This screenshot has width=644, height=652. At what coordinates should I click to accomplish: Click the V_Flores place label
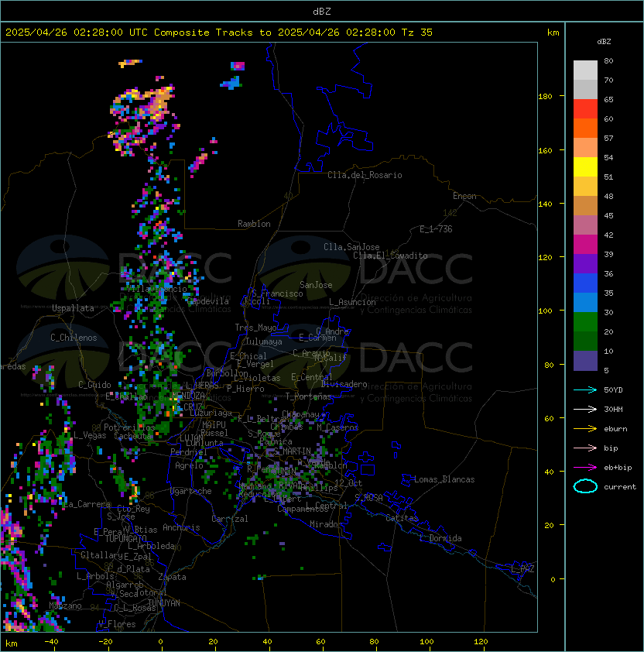117,624
